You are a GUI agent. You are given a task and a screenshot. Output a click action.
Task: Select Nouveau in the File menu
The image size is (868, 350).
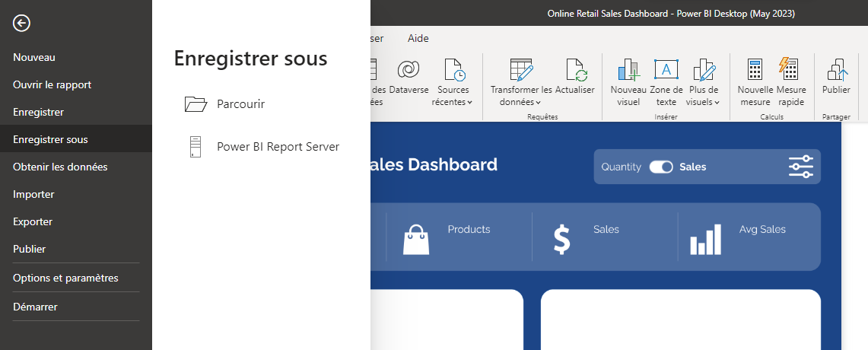tap(34, 57)
